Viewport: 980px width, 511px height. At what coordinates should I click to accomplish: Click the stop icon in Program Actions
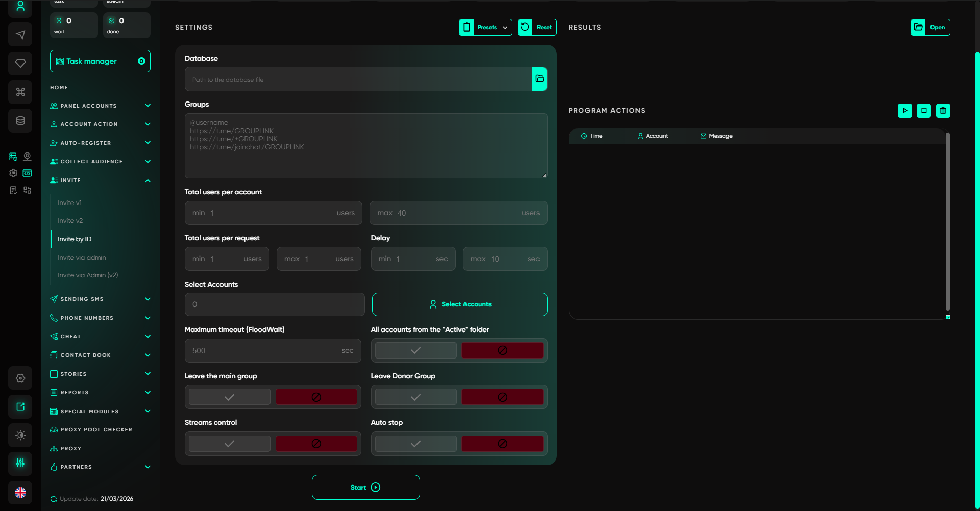924,111
